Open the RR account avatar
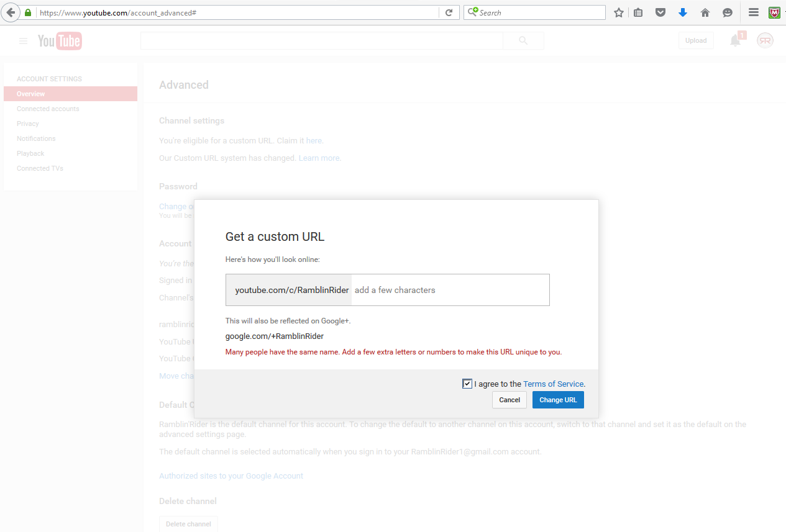 tap(765, 40)
